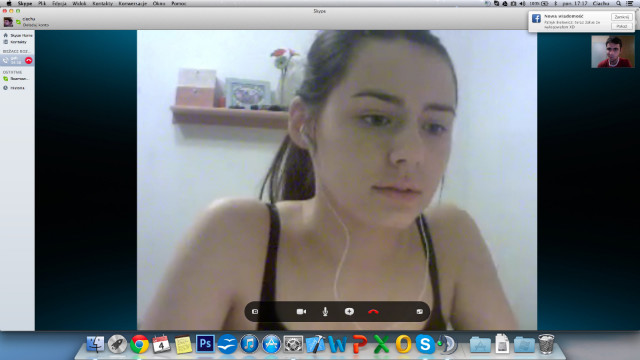Hang up via sidebar red call button
The height and width of the screenshot is (360, 640).
(29, 60)
